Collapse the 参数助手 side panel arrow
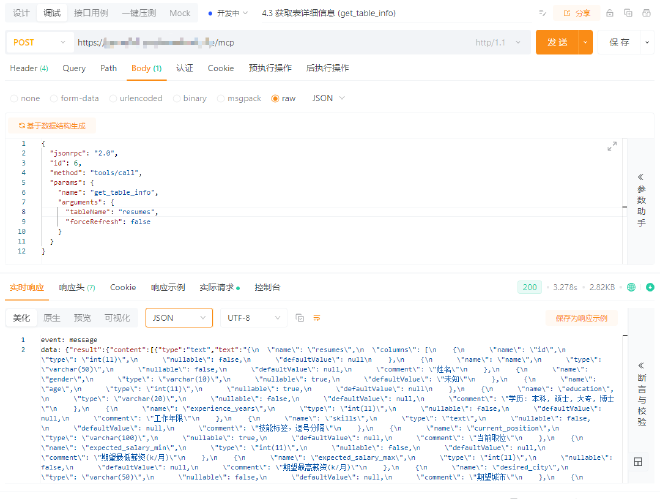 [x=640, y=176]
